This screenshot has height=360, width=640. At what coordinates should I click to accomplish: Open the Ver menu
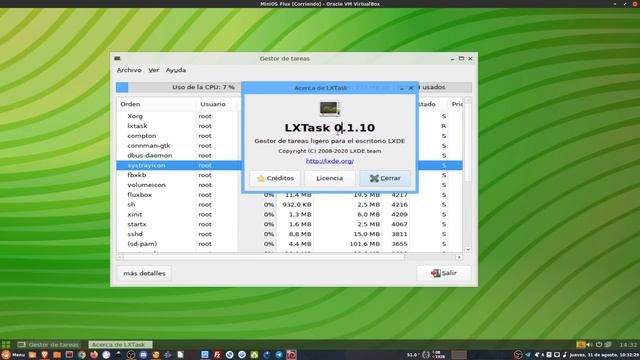tap(153, 70)
